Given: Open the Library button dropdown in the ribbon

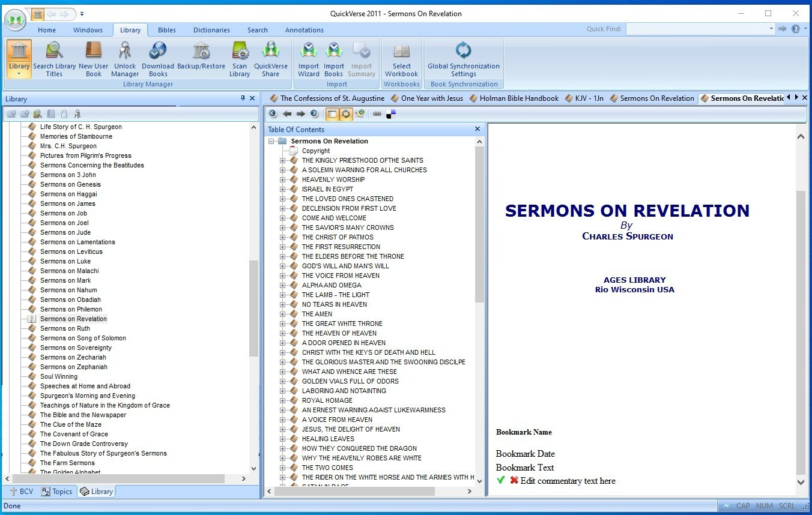Looking at the screenshot, I should pos(19,74).
